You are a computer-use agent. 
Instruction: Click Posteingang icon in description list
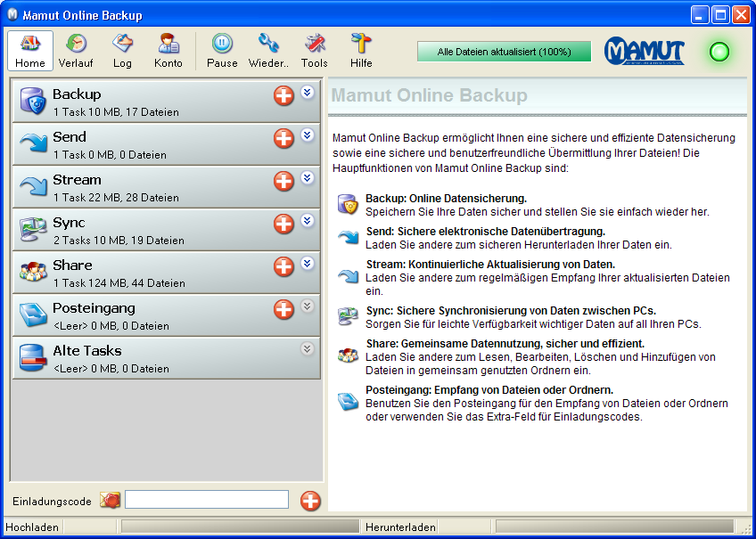tap(348, 402)
